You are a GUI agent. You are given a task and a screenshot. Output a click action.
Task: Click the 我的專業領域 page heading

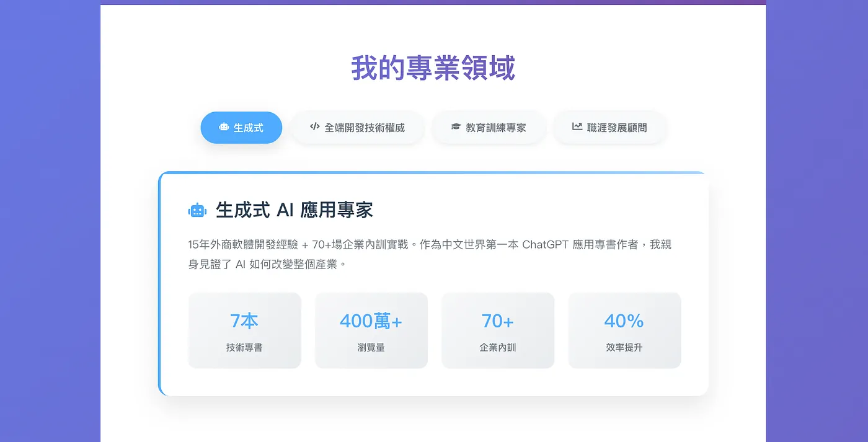pyautogui.click(x=433, y=68)
